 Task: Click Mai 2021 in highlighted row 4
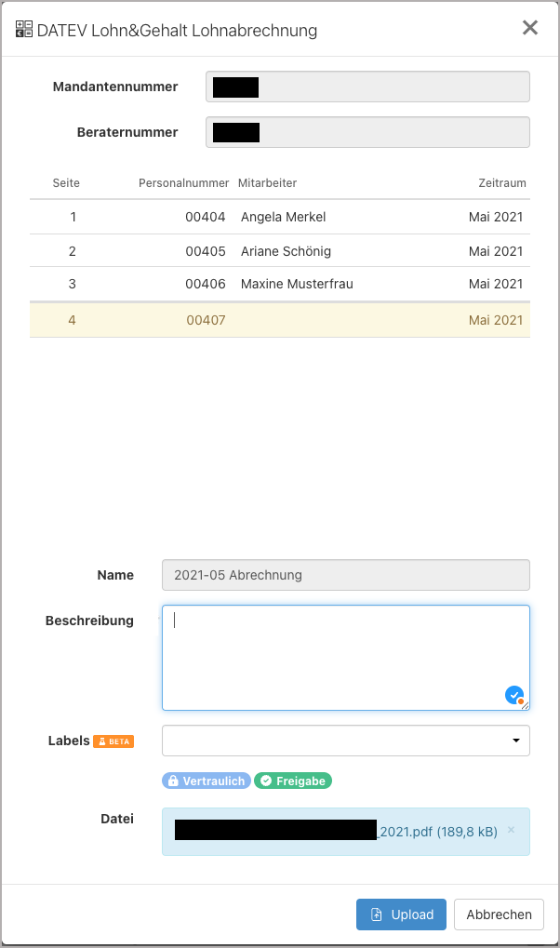pyautogui.click(x=496, y=320)
